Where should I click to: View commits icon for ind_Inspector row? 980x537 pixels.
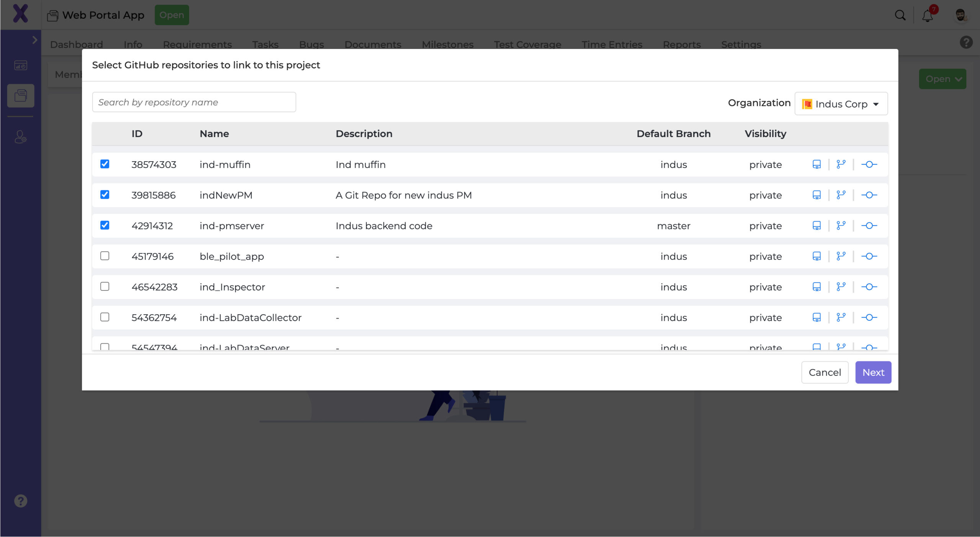pyautogui.click(x=869, y=287)
